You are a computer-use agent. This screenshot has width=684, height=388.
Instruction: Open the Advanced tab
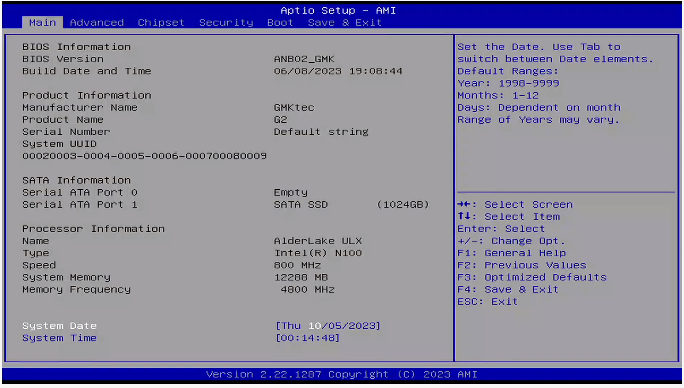click(x=97, y=23)
